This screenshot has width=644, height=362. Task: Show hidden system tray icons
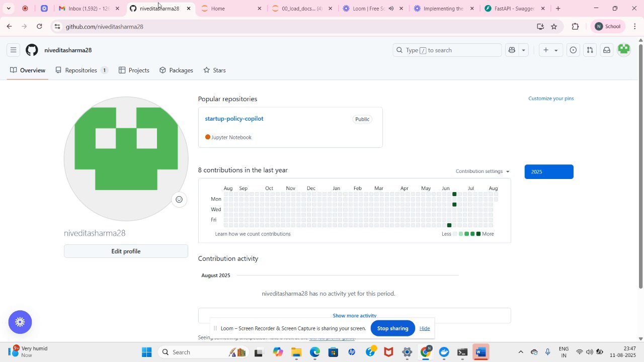521,352
